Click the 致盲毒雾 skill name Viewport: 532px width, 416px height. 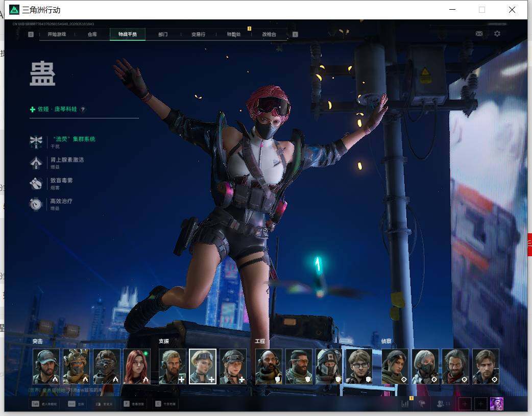click(61, 181)
